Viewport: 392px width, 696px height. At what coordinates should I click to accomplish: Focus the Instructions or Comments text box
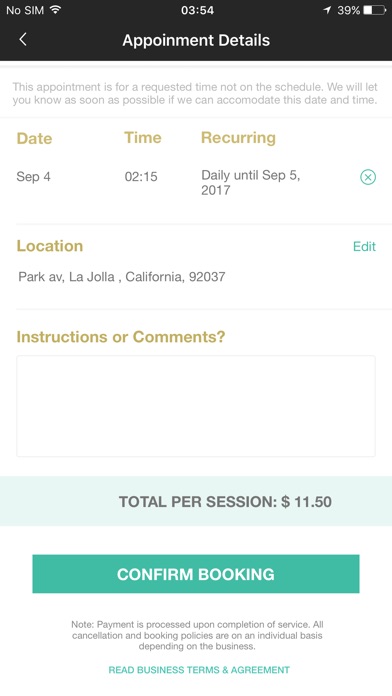tap(196, 406)
